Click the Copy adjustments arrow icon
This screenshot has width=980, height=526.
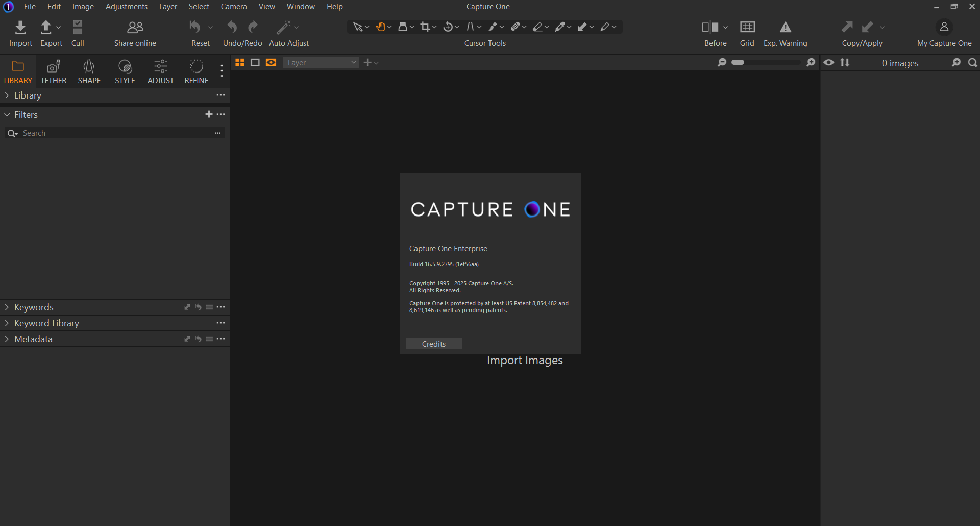(847, 27)
